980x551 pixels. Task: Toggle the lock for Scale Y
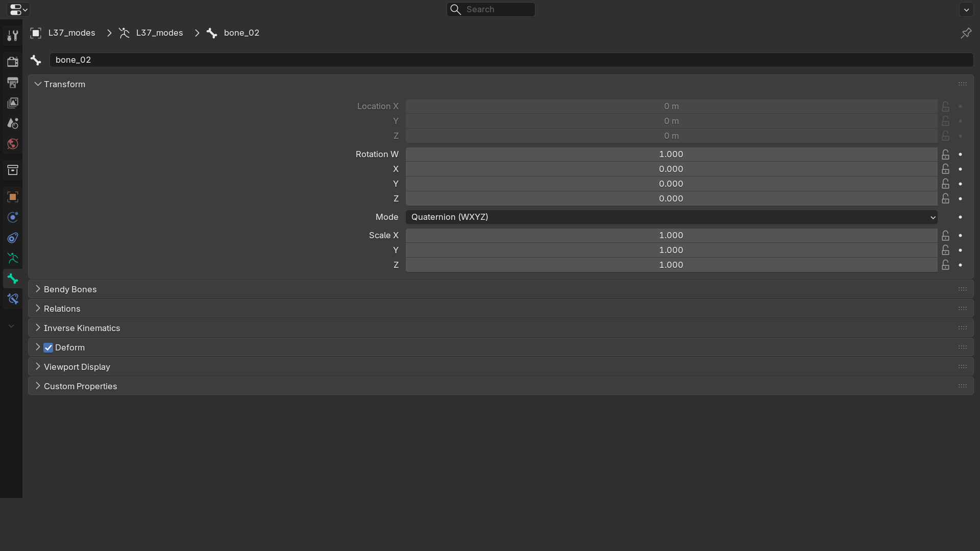945,250
